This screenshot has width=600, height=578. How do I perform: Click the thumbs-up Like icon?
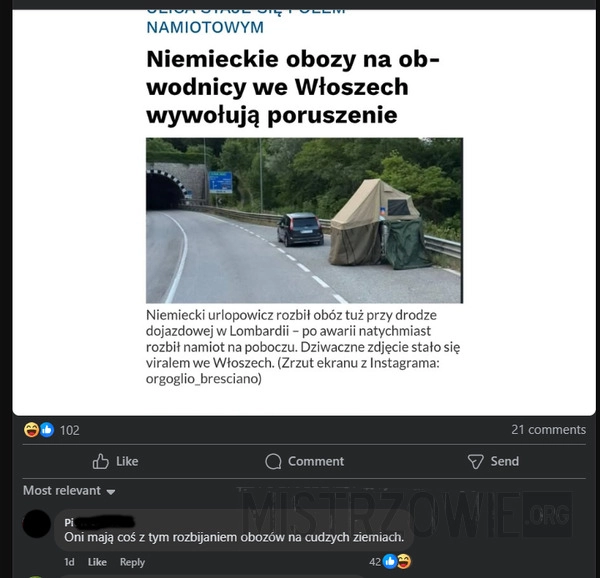point(101,461)
